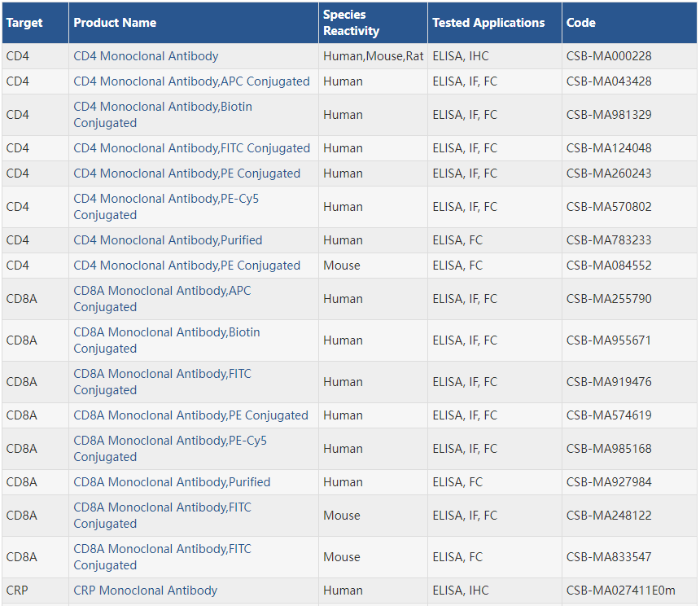Screen dimensions: 700x606
Task: Click the Tested Applications column header
Action: tap(488, 23)
